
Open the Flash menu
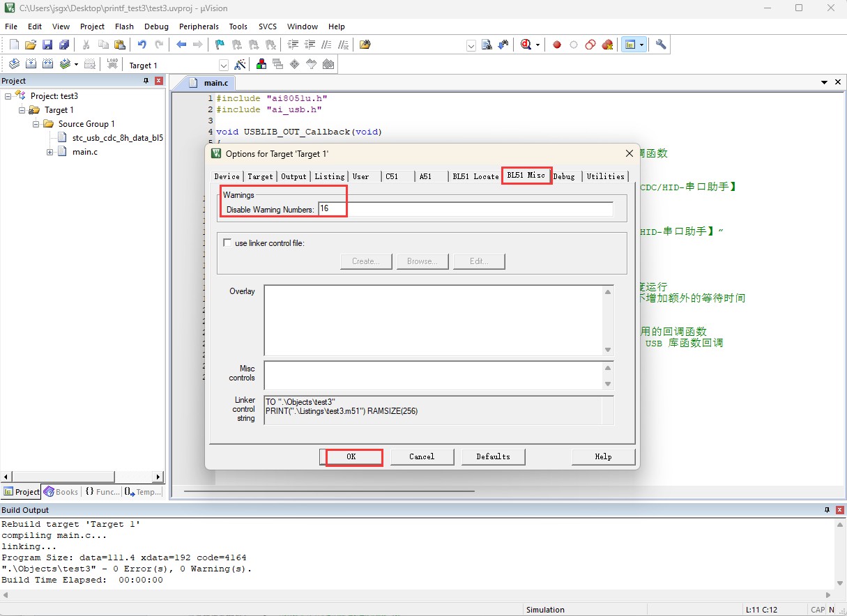(124, 26)
